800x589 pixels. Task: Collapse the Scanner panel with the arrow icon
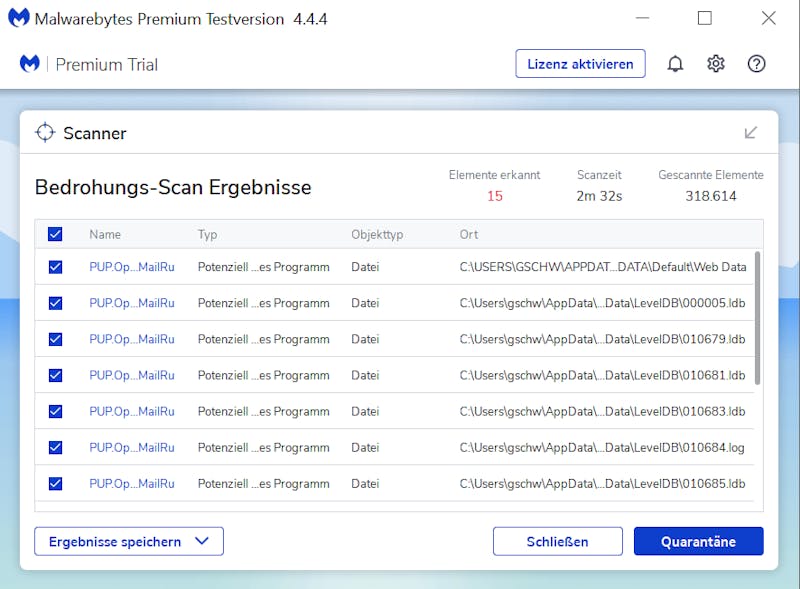coord(751,133)
